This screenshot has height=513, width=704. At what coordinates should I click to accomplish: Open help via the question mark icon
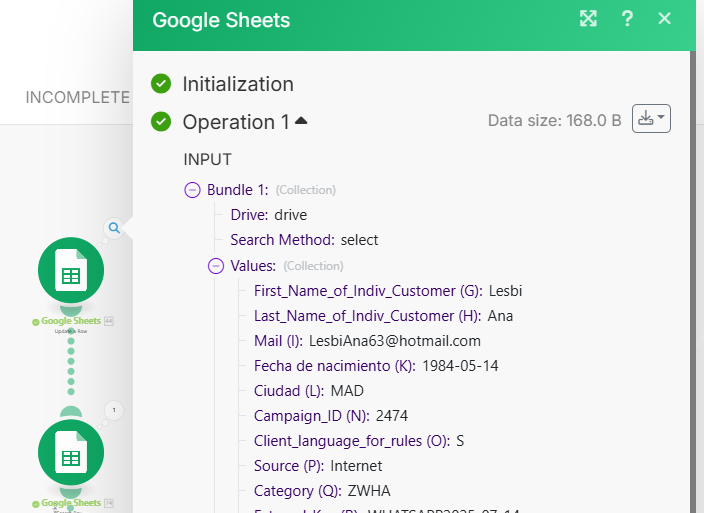(x=627, y=19)
